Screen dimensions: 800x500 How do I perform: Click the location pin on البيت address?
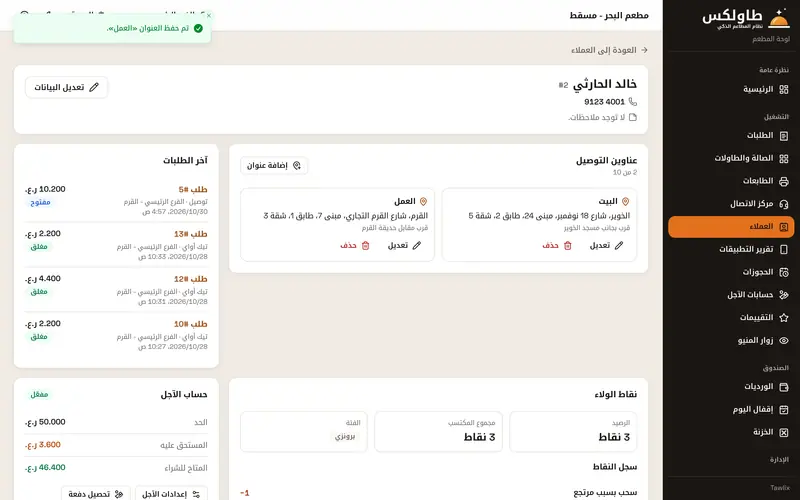pyautogui.click(x=626, y=202)
